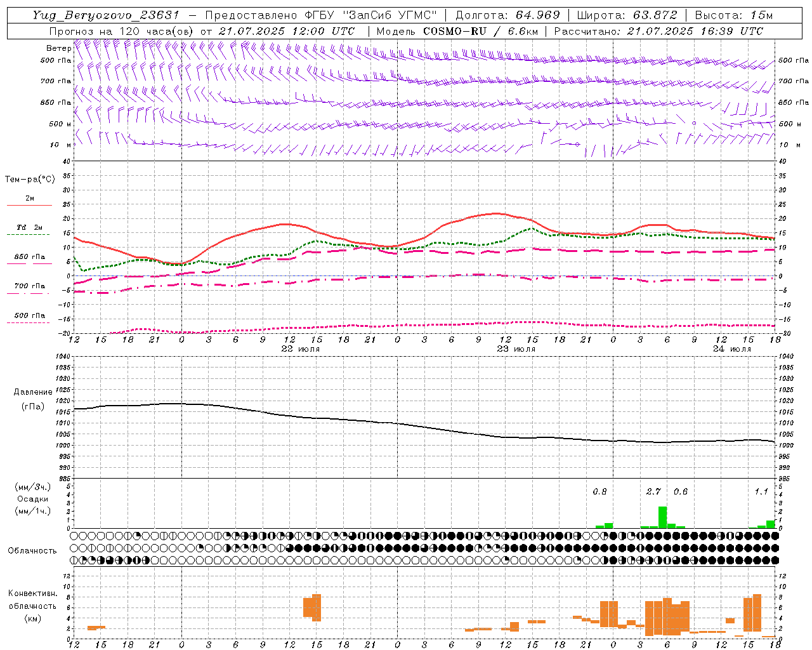This screenshot has height=650, width=812.
Task: Click the 22 июля date label
Action: (x=301, y=349)
